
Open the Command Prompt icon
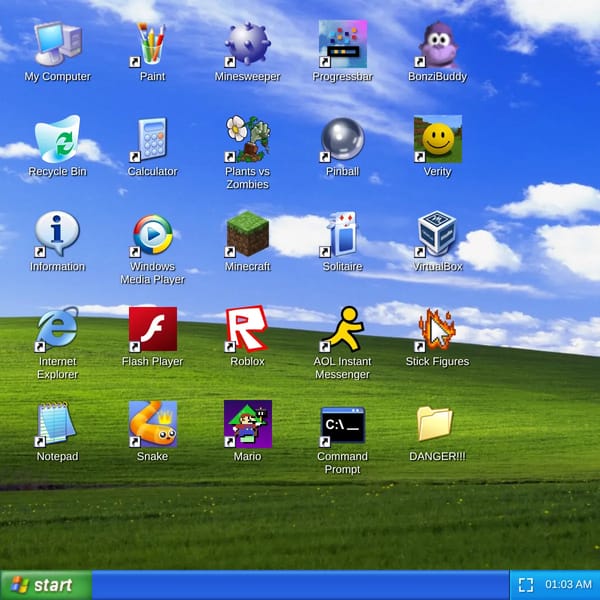(342, 425)
